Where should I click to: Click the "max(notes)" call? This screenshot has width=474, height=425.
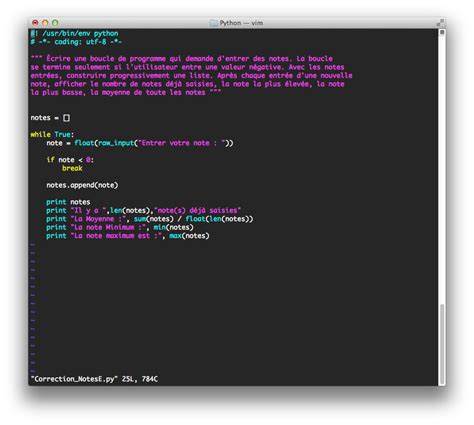[x=189, y=236]
